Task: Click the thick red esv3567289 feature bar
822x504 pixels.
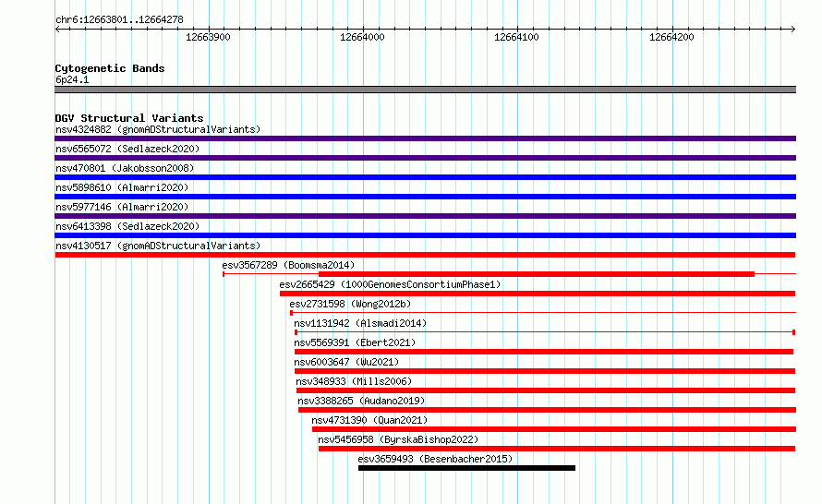Action: [537, 274]
